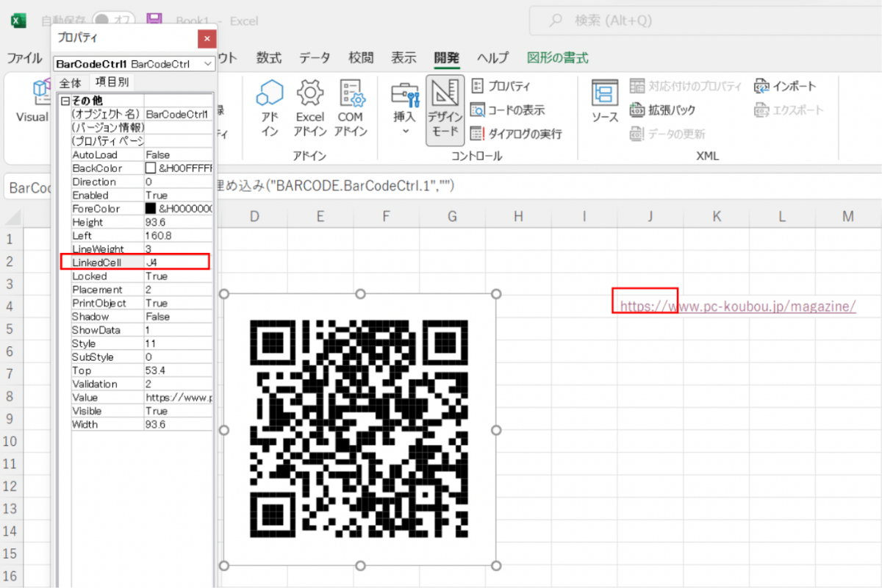Image resolution: width=882 pixels, height=588 pixels.
Task: Open the pc-koubou.jp magazine hyperlink
Action: coord(738,306)
